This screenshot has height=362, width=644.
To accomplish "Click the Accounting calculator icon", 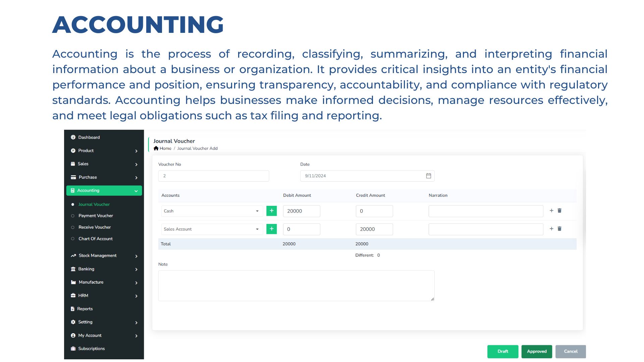I will 72,190.
